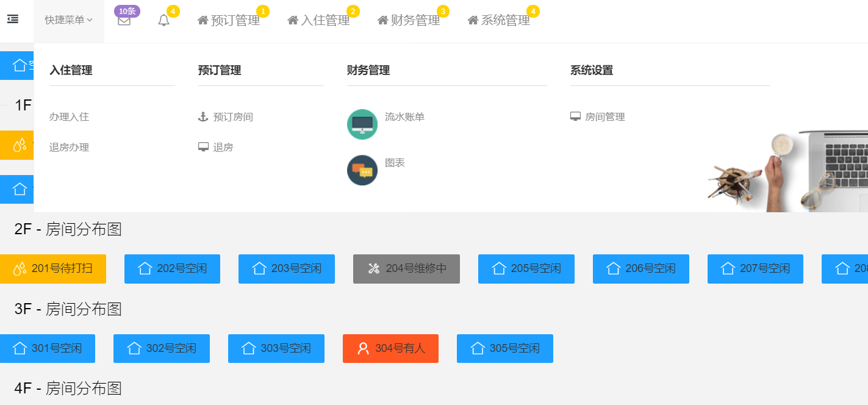Click the notification bell icon
The height and width of the screenshot is (405, 868).
tap(163, 21)
